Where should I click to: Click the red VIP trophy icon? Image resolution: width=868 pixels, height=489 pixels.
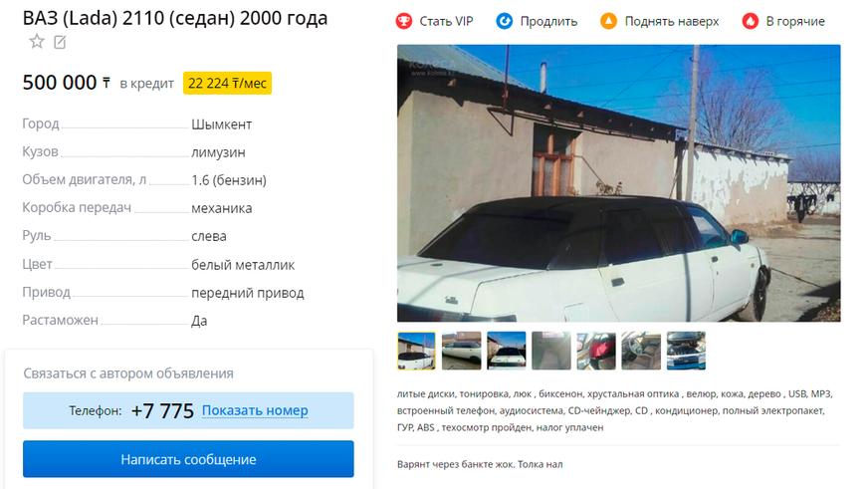[x=404, y=22]
